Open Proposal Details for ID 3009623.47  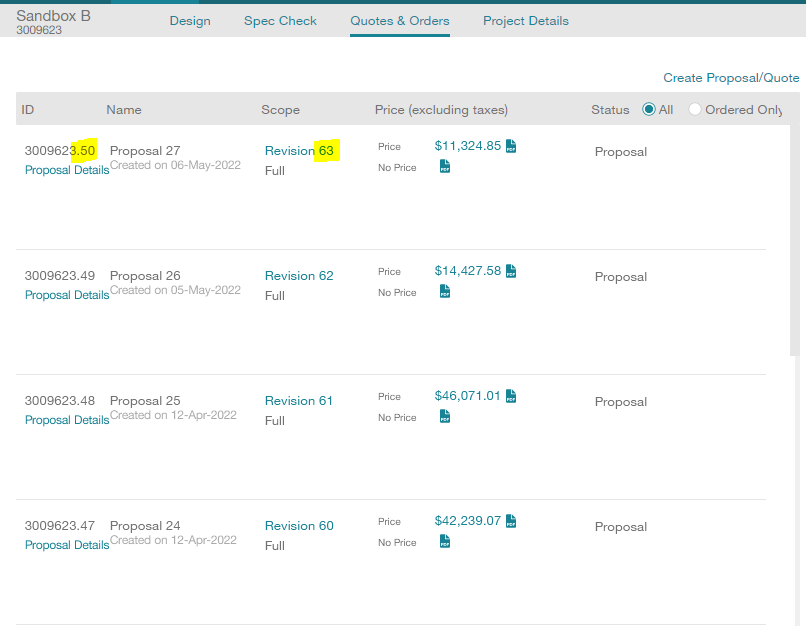(x=67, y=545)
